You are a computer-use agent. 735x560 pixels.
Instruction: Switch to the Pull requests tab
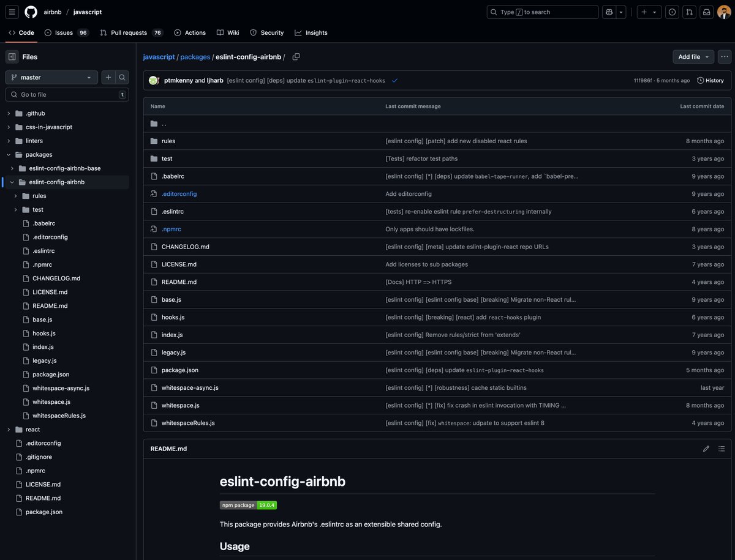[132, 32]
